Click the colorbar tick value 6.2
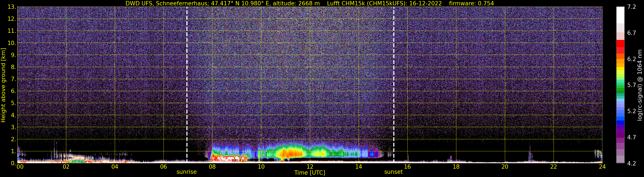The image size is (644, 177). 632,59
